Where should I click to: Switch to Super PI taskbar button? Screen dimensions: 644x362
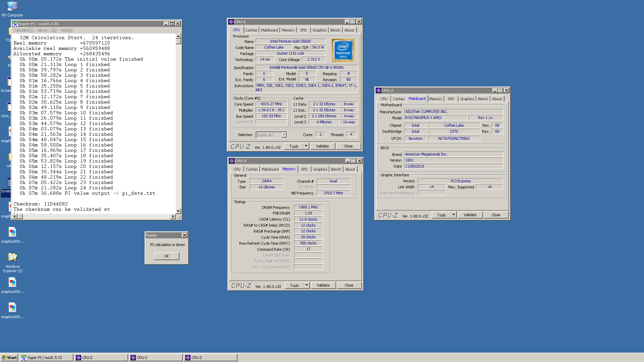46,358
